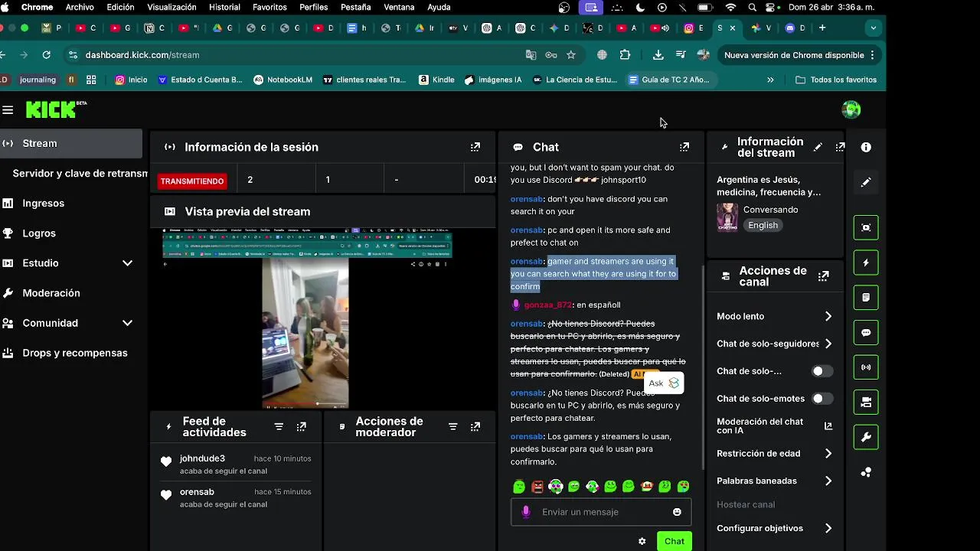Viewport: 980px width, 551px height.
Task: Open filter options for Feed de actividades
Action: (x=279, y=427)
